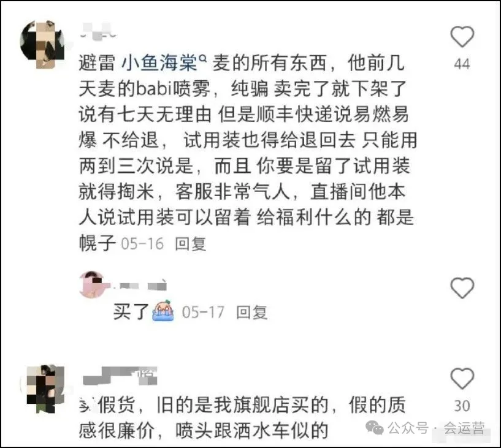Open the 买了 replier's small avatar
This screenshot has width=501, height=448.
pyautogui.click(x=92, y=284)
